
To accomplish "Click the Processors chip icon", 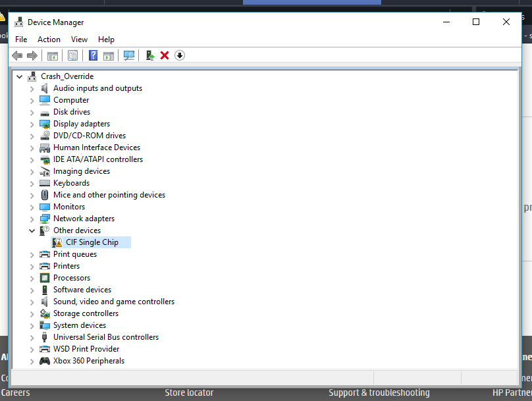I will pyautogui.click(x=45, y=278).
